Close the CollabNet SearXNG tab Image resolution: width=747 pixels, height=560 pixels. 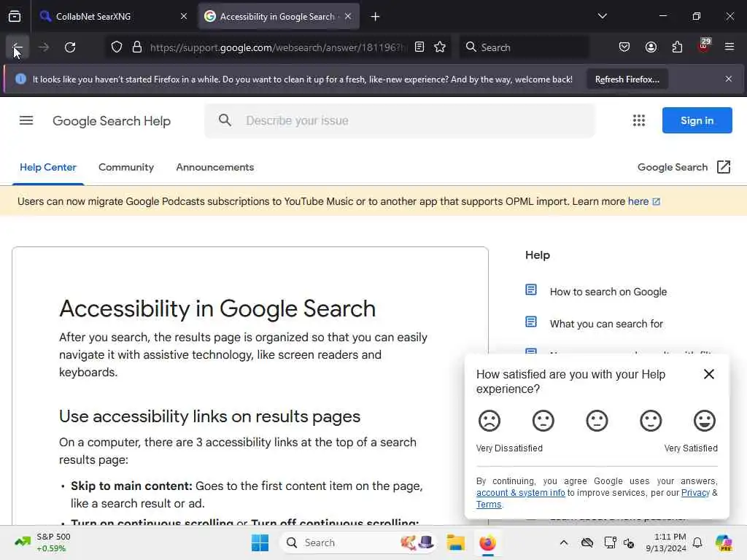click(x=184, y=16)
